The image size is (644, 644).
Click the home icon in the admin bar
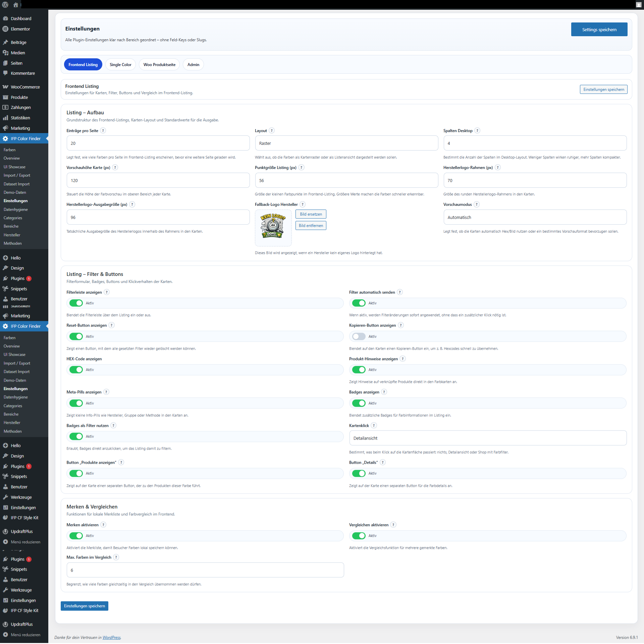click(15, 5)
